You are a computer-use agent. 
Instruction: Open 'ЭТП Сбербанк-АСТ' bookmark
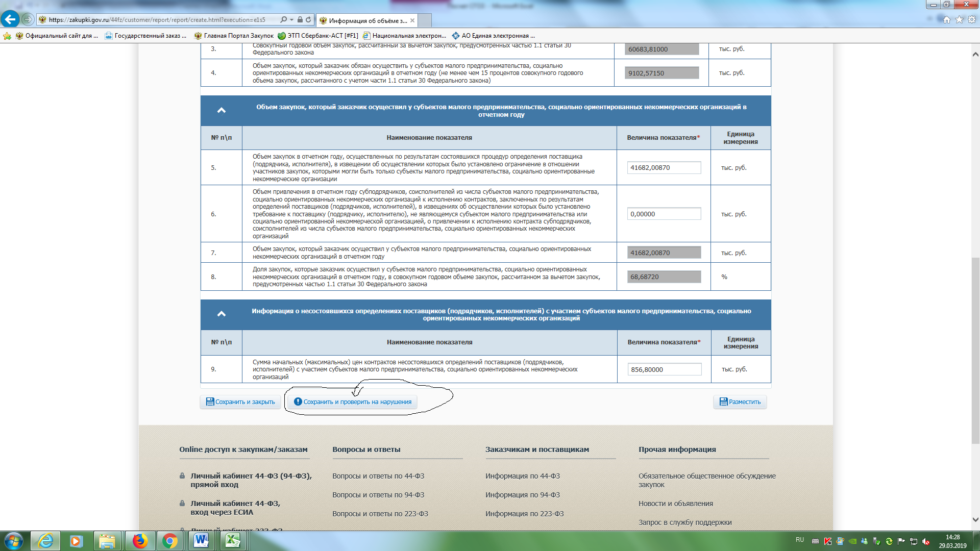[317, 36]
